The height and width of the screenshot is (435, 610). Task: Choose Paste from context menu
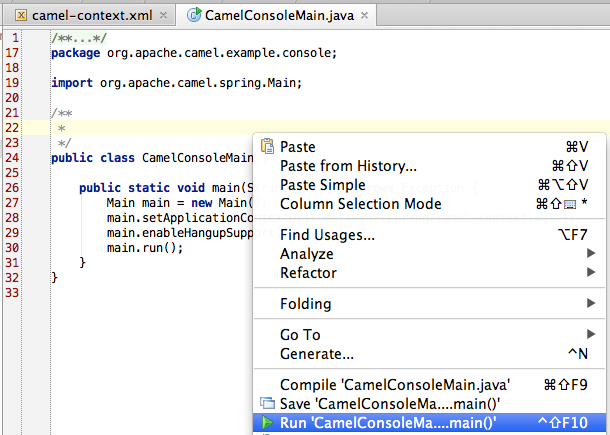click(x=429, y=147)
